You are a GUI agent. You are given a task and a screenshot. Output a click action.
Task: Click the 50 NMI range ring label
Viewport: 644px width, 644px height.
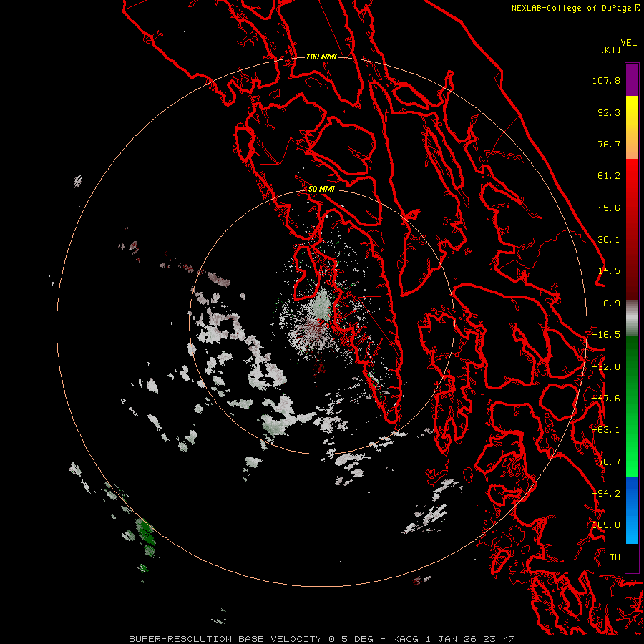tap(321, 189)
